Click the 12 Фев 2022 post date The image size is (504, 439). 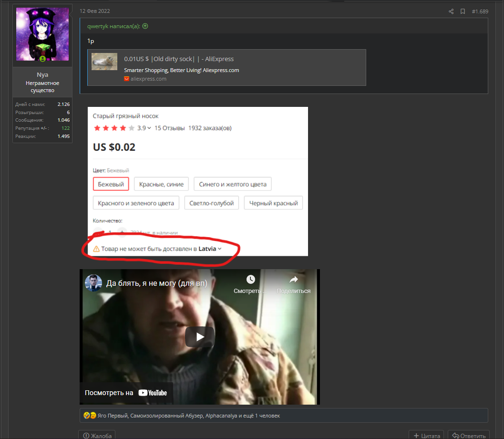(95, 11)
